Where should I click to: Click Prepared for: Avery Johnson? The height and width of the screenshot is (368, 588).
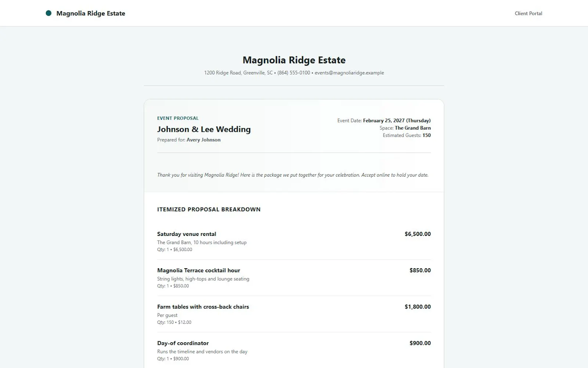189,140
